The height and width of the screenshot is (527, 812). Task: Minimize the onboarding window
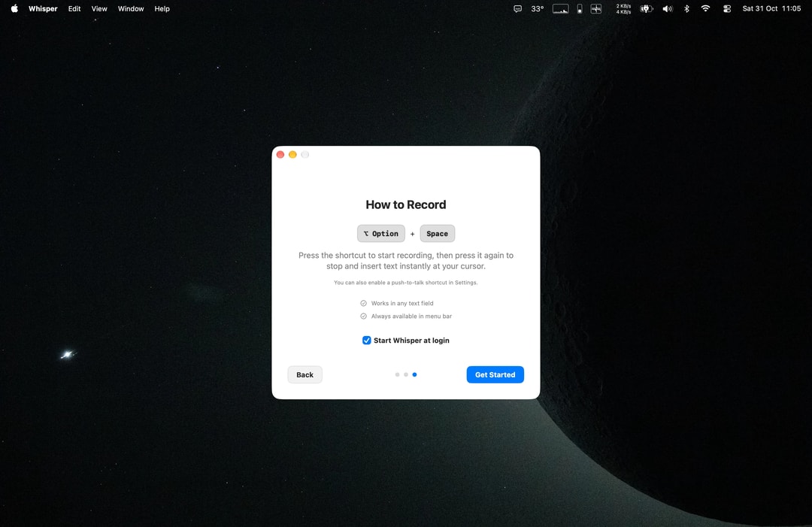click(292, 155)
